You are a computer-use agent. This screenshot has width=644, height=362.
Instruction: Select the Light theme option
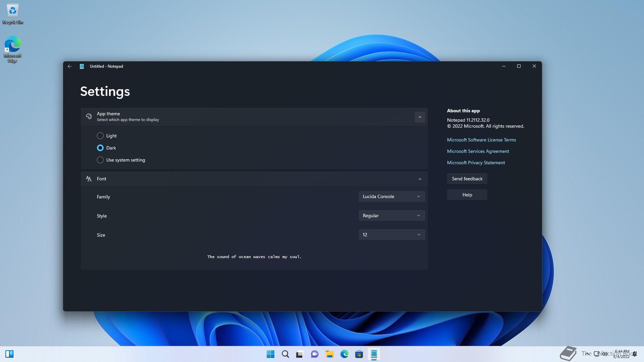[x=107, y=136]
